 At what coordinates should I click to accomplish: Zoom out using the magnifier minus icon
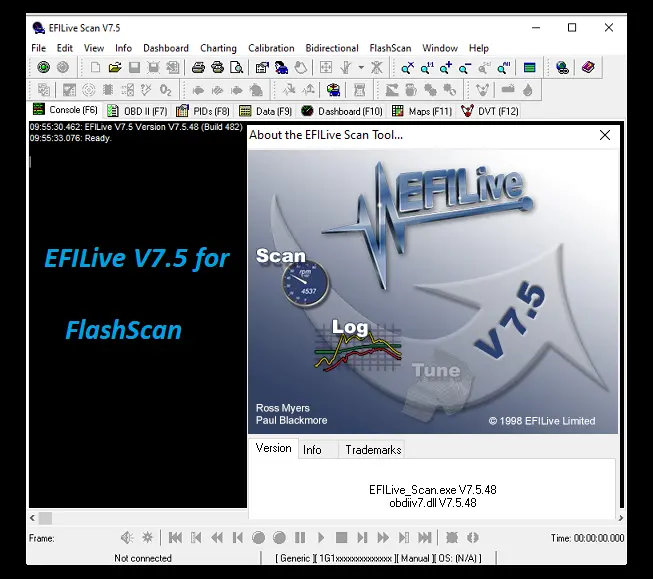[465, 67]
